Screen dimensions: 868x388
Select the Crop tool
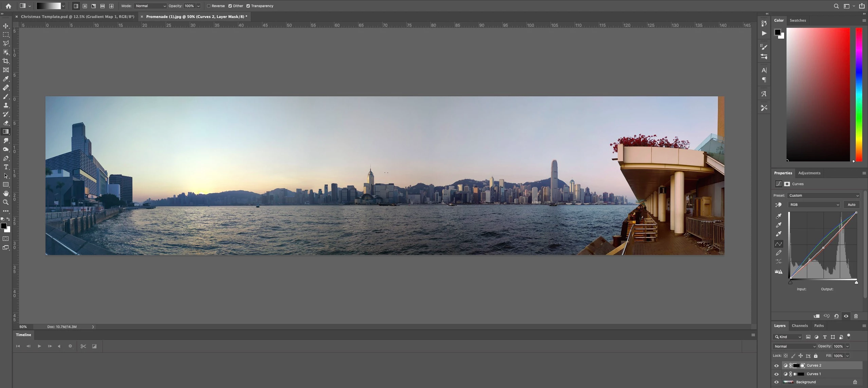click(6, 61)
